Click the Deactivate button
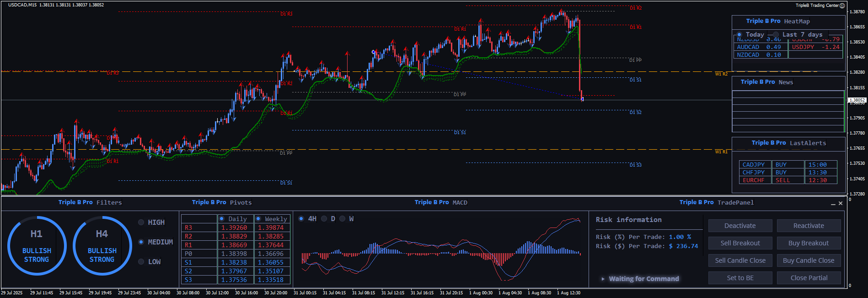 (x=740, y=226)
